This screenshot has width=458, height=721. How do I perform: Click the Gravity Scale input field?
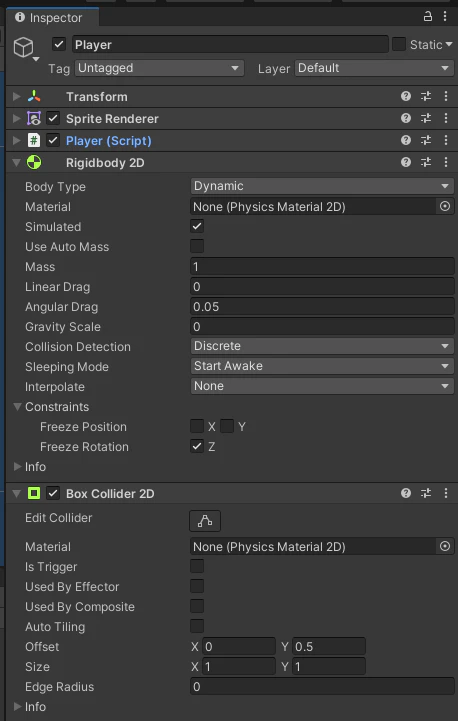322,326
